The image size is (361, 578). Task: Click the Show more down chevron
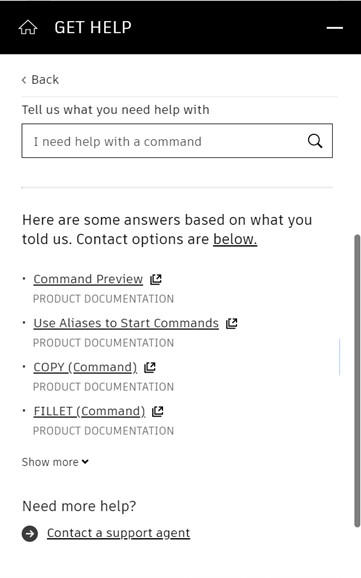tap(85, 462)
